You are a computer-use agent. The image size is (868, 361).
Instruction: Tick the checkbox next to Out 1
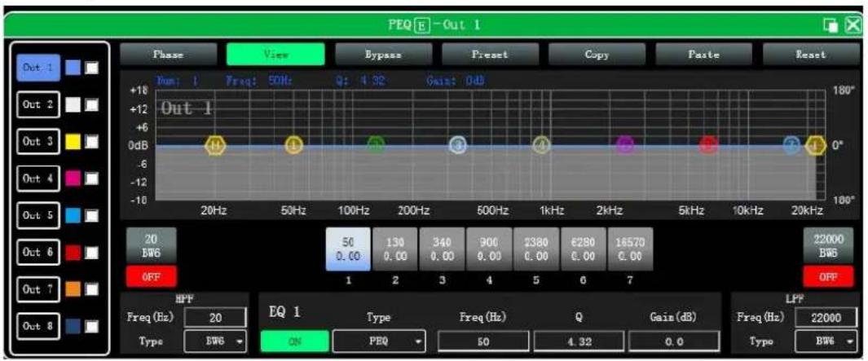coord(92,68)
